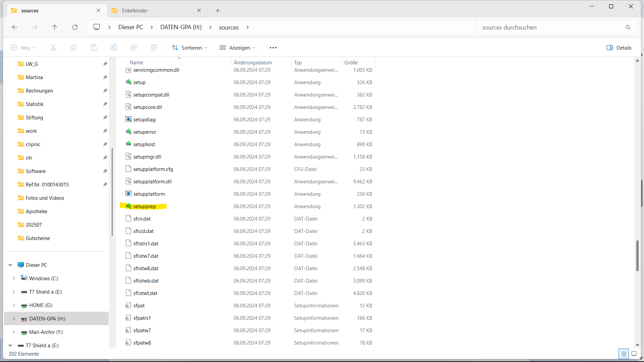This screenshot has width=644, height=362.
Task: Select the setuperror file name
Action: (145, 132)
